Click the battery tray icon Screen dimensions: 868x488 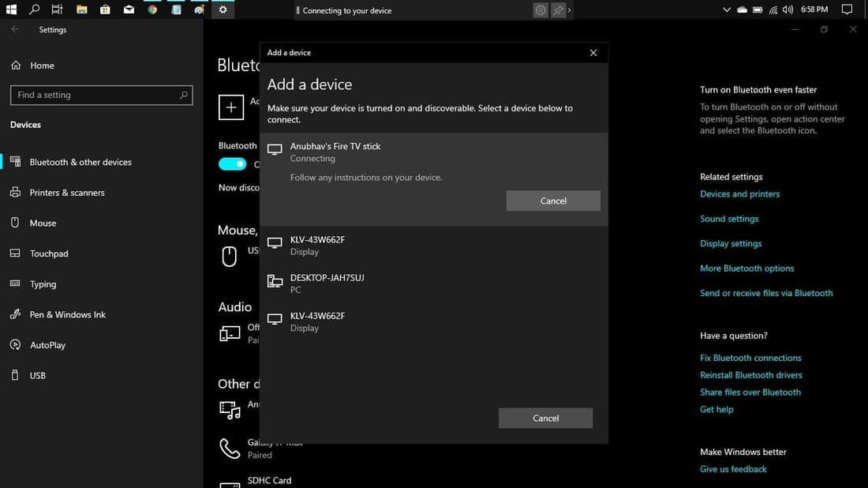click(758, 9)
